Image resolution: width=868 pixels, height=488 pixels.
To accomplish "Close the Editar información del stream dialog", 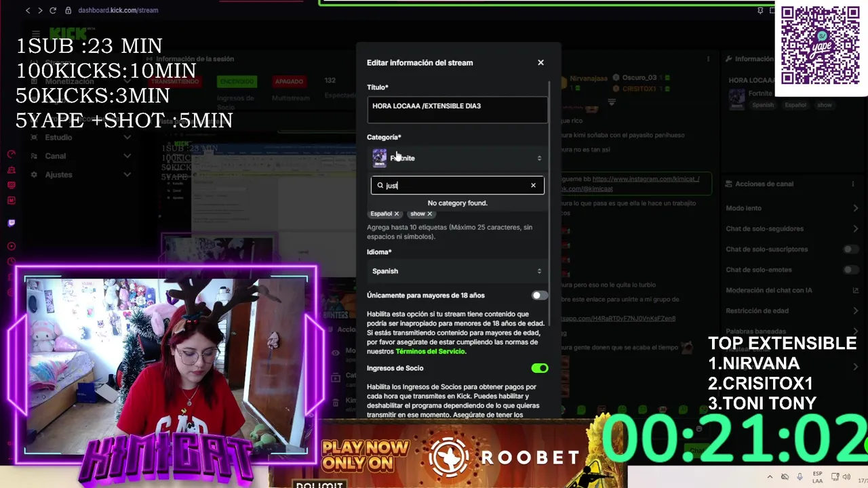I will click(540, 62).
